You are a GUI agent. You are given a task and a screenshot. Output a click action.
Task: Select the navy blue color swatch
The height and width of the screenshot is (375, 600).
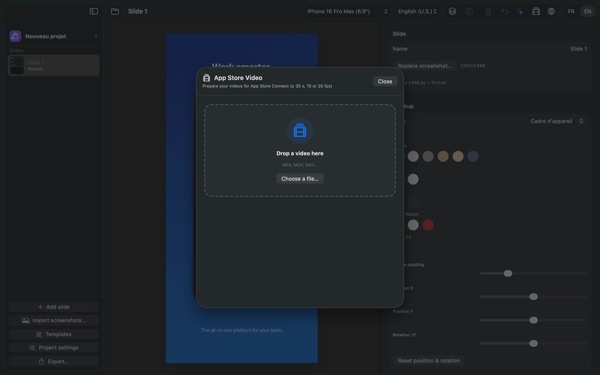coord(473,156)
